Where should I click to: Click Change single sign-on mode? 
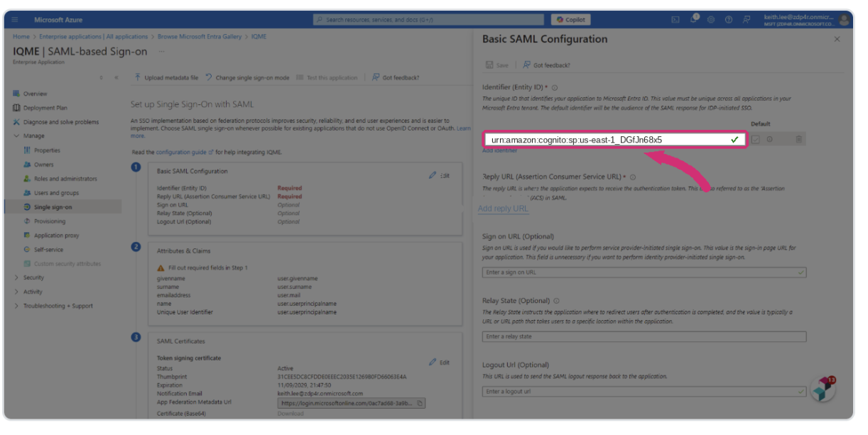(x=248, y=77)
